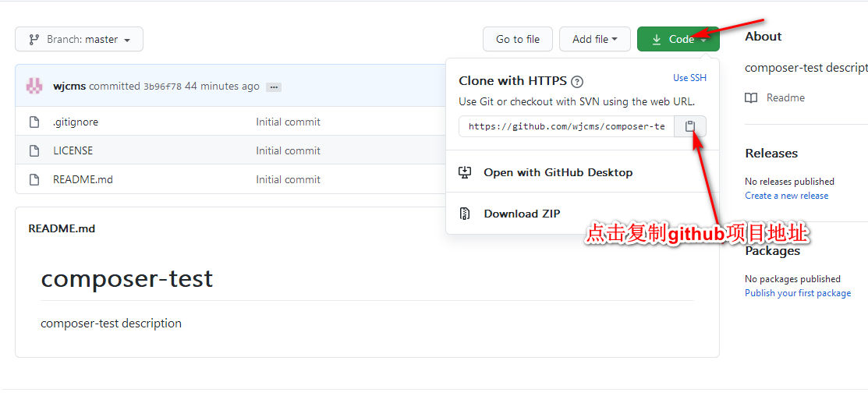Copy the HTTPS clone URL with clipboard icon
The image size is (868, 396).
click(689, 126)
